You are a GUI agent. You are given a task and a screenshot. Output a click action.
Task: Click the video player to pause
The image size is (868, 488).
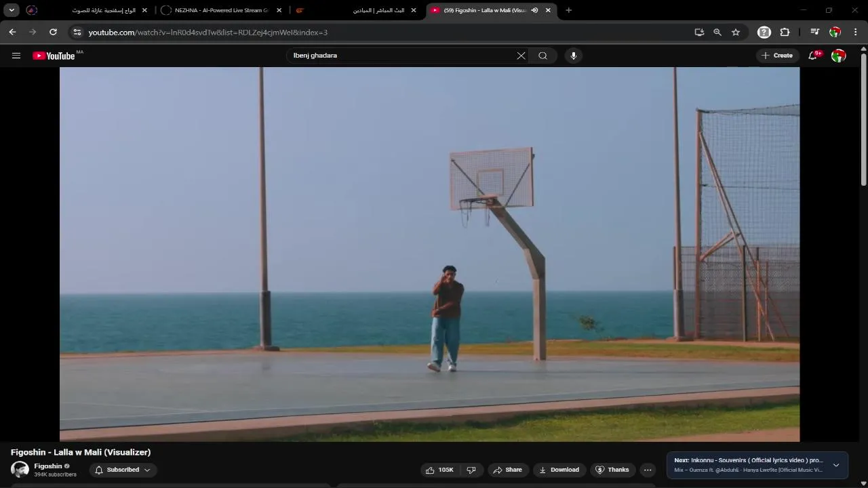pyautogui.click(x=429, y=254)
